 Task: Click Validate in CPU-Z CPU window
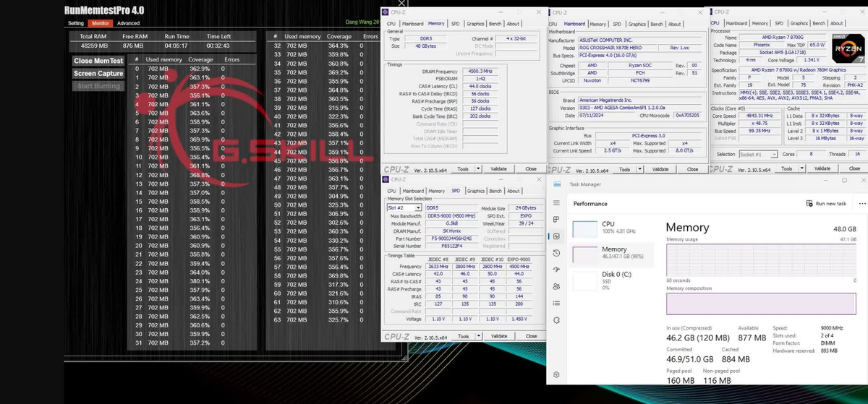point(824,169)
